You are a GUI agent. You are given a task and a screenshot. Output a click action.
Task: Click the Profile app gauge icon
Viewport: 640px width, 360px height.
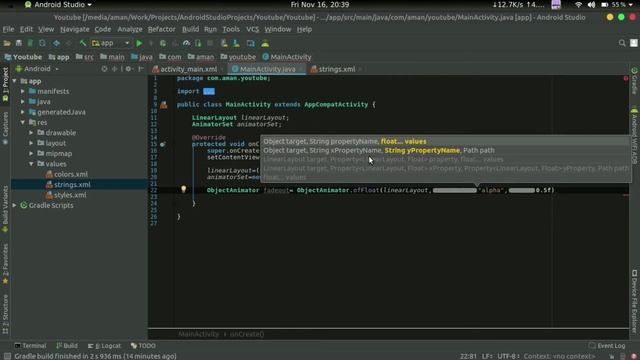[187, 43]
